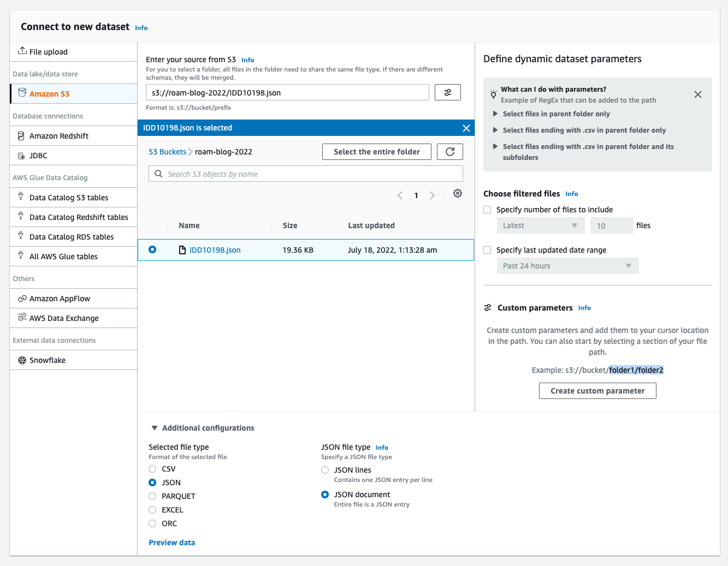The width and height of the screenshot is (728, 566).
Task: Click the File upload icon
Action: click(x=22, y=51)
